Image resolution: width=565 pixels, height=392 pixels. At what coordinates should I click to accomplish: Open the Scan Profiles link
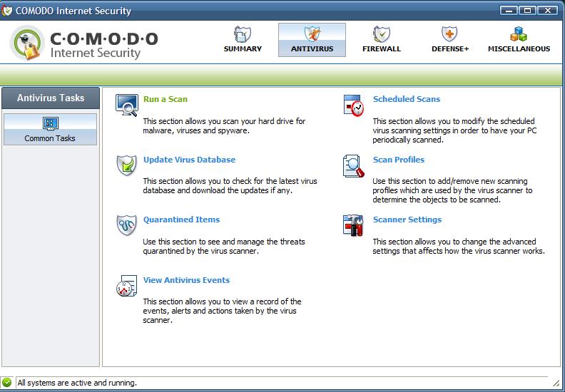pos(399,160)
